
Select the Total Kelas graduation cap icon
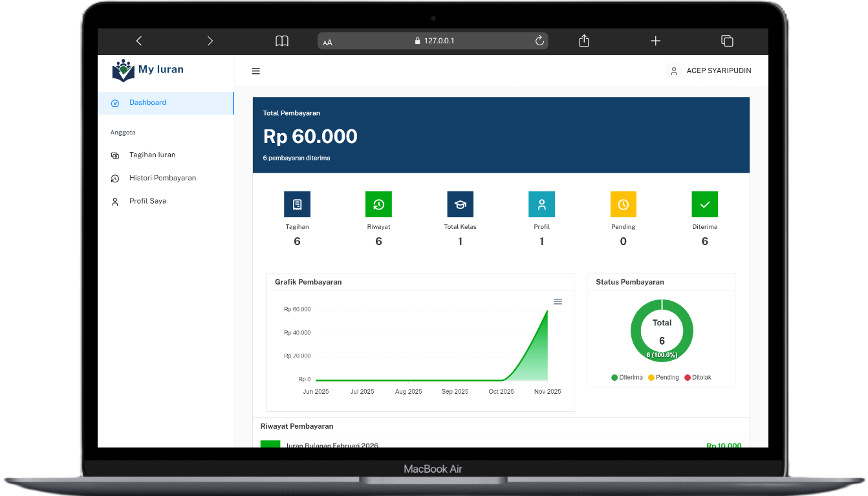(x=460, y=204)
